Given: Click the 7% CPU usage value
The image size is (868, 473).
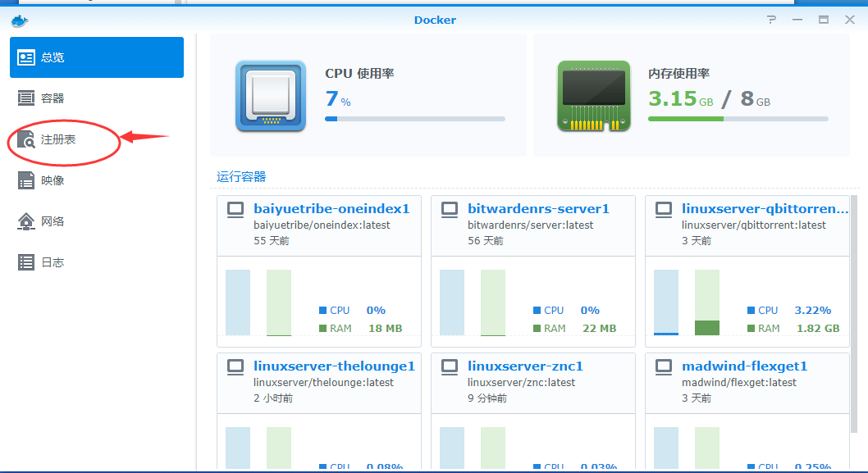Looking at the screenshot, I should coord(338,99).
